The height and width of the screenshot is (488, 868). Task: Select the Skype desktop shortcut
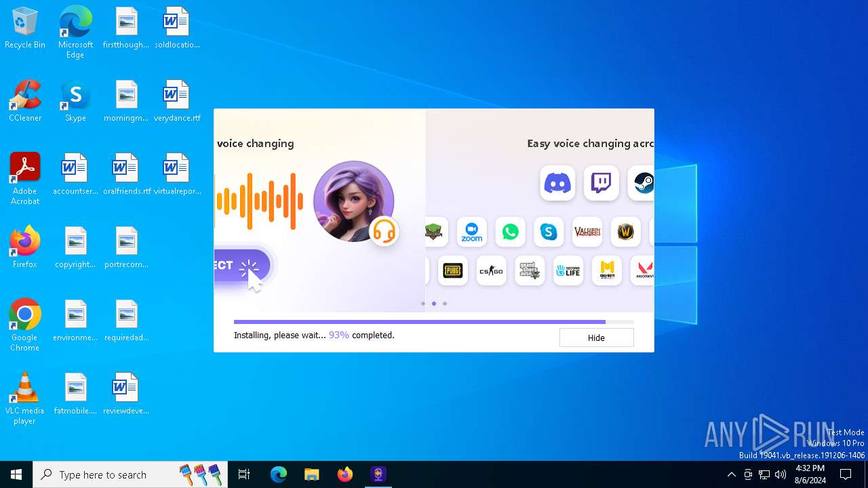click(x=75, y=102)
